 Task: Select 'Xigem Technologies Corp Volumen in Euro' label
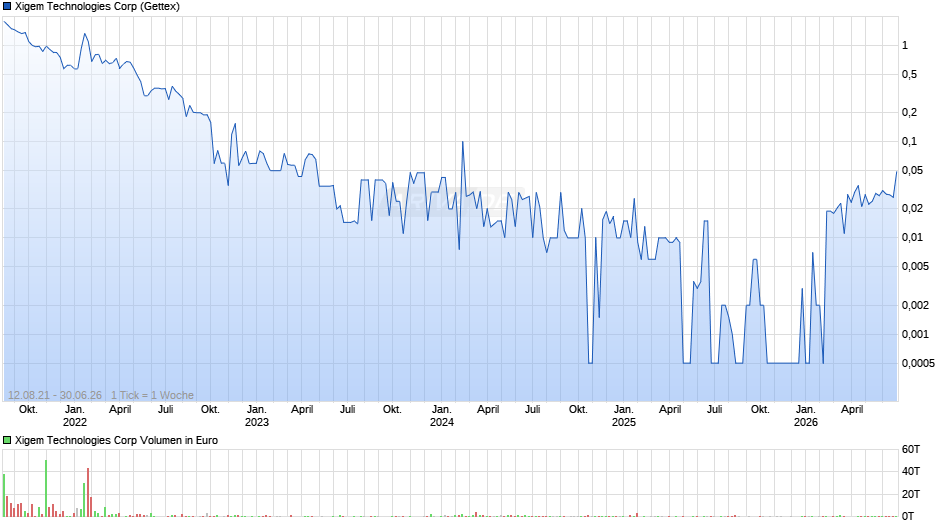[x=116, y=440]
